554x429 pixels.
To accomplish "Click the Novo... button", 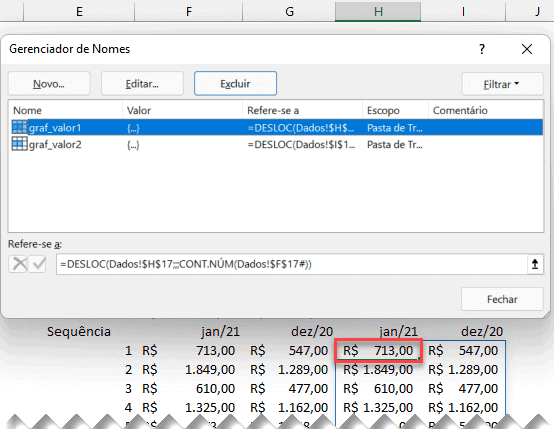I will pyautogui.click(x=49, y=84).
